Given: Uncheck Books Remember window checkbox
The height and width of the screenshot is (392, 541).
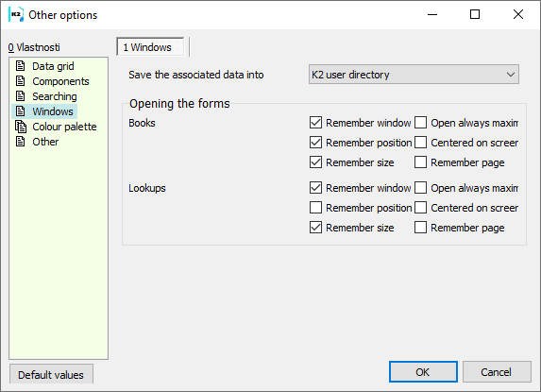Looking at the screenshot, I should click(315, 123).
